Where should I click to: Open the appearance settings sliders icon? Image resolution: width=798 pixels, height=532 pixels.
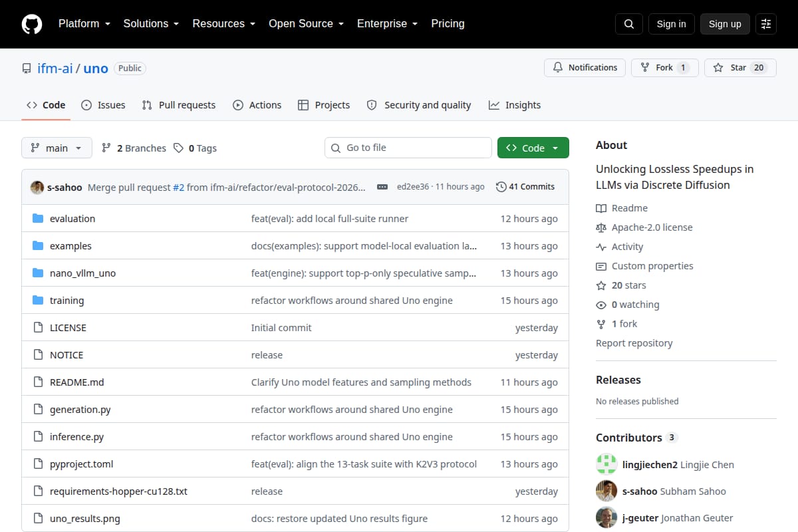click(766, 24)
